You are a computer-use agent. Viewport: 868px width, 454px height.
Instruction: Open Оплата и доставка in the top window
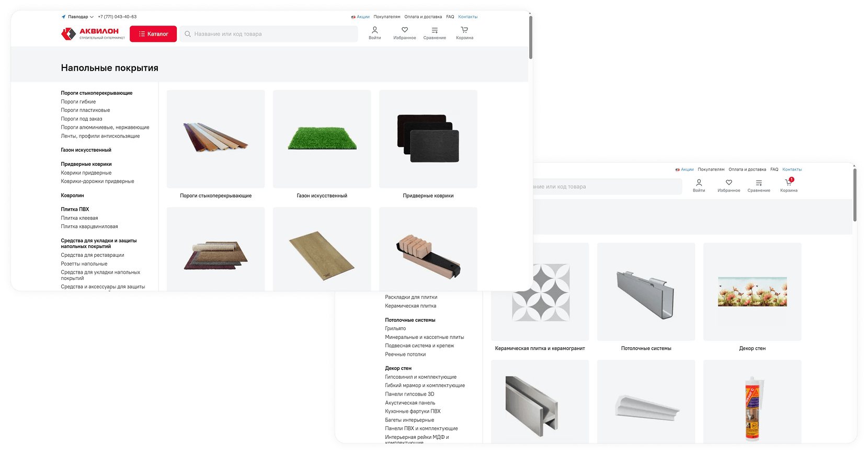pos(423,17)
